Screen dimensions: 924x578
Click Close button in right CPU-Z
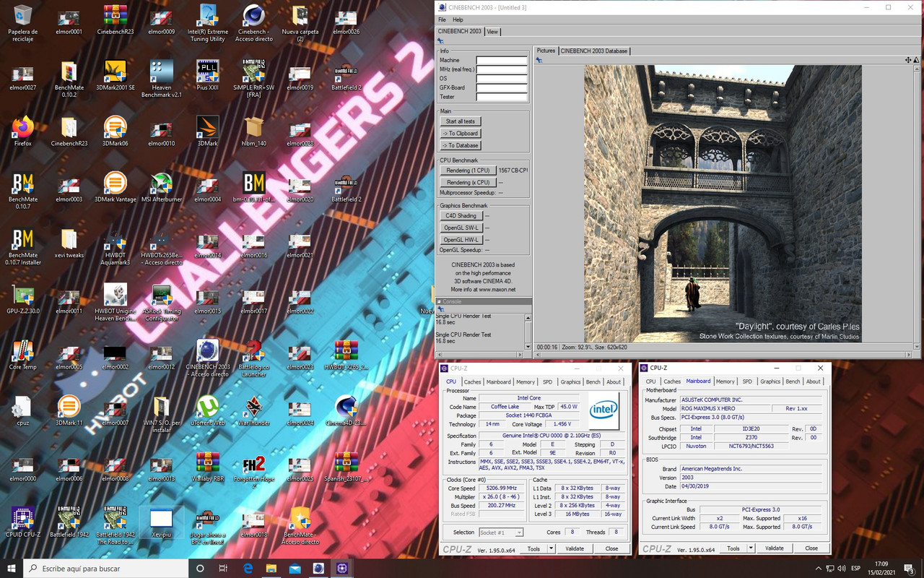[811, 548]
